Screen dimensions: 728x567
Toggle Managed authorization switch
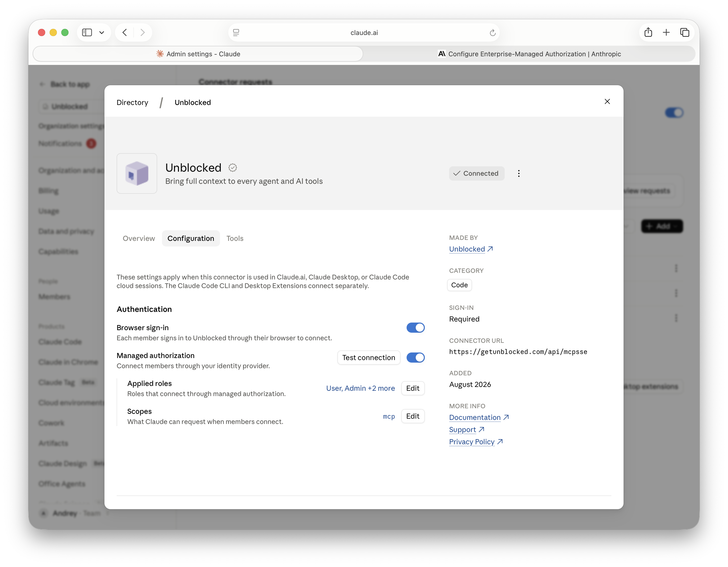pyautogui.click(x=415, y=358)
